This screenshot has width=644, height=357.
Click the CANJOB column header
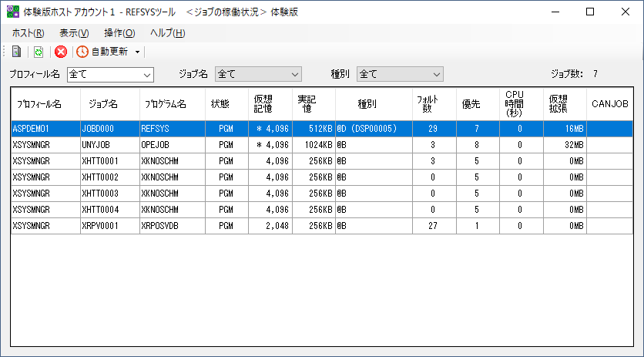tap(609, 104)
